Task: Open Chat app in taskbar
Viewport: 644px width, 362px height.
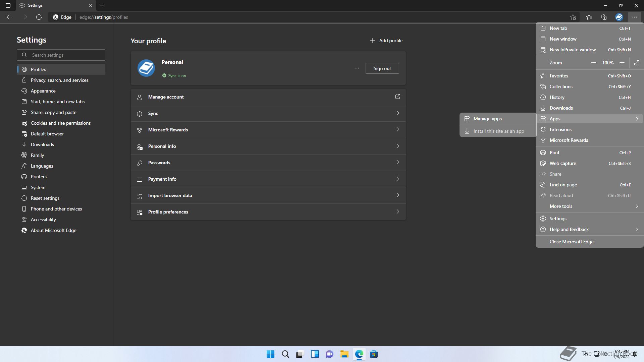Action: [329, 354]
